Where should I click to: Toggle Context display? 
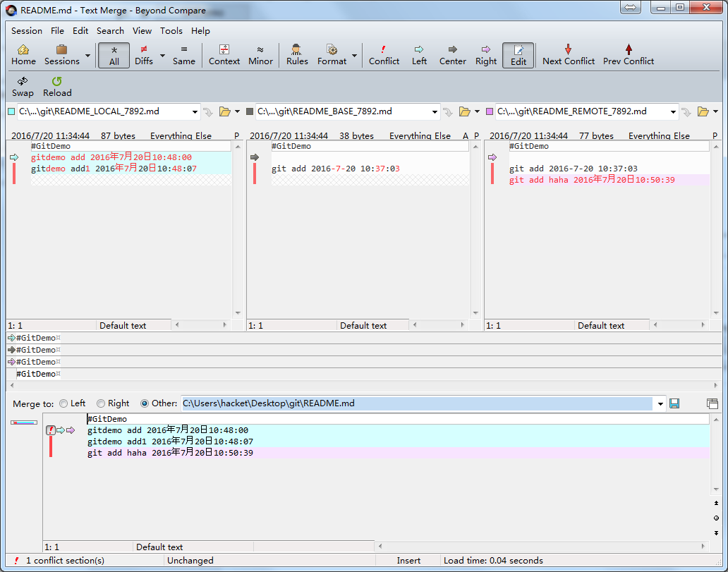224,55
